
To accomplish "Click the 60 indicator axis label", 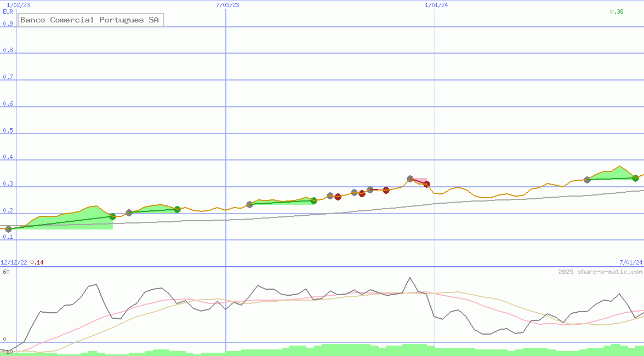I will [6, 272].
